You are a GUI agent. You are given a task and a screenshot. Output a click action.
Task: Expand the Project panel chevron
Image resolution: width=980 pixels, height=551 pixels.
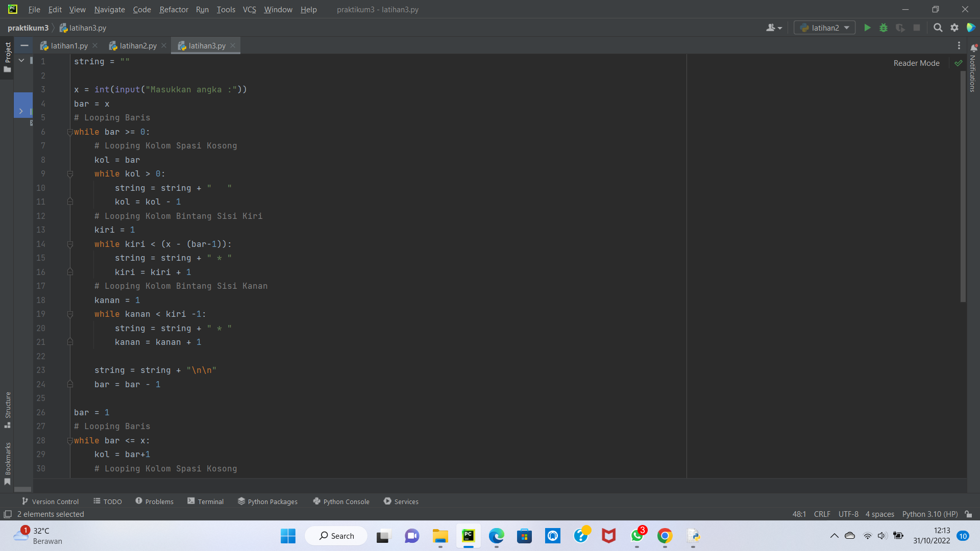tap(21, 111)
